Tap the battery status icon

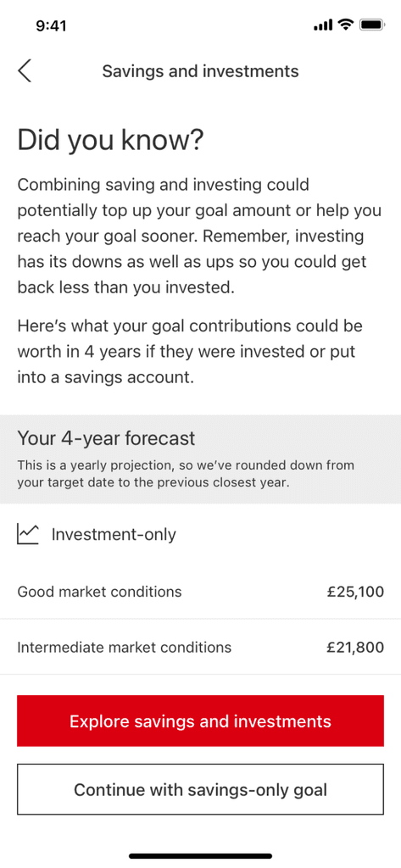[371, 25]
